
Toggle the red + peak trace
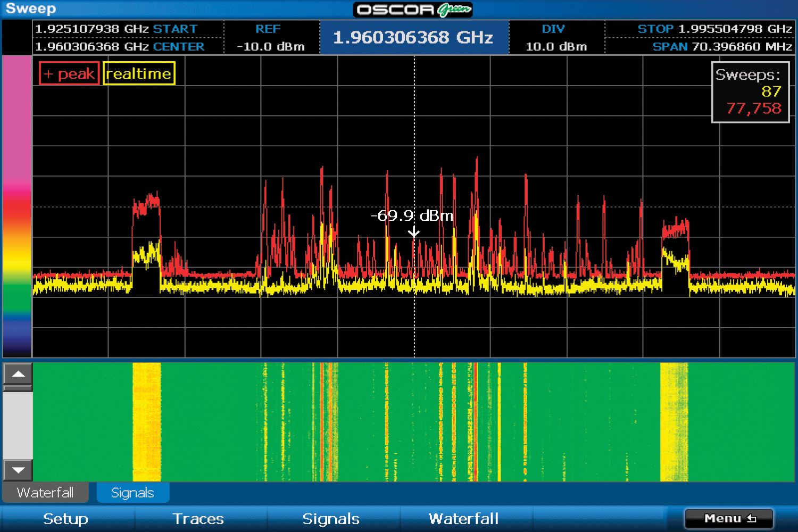point(69,73)
